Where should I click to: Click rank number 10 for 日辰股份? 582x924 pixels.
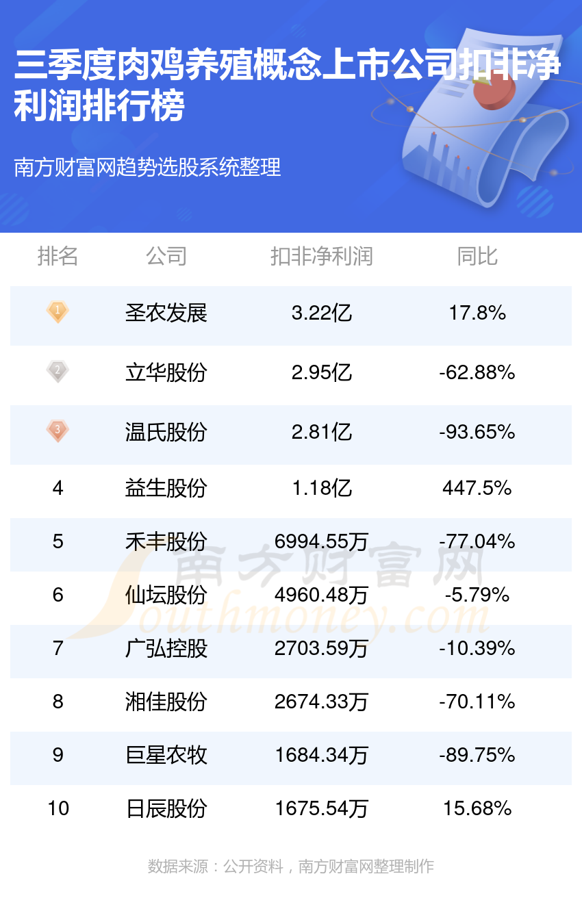tap(58, 808)
